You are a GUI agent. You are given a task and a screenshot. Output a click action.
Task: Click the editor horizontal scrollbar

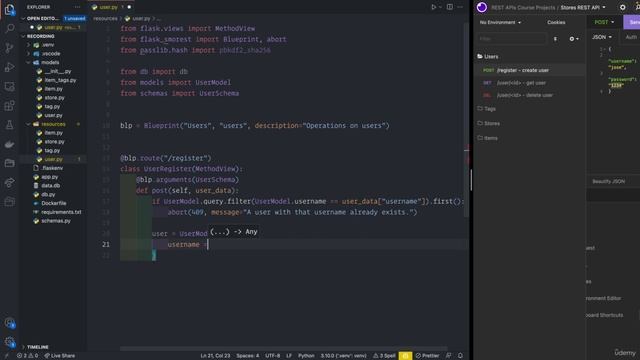tap(283, 349)
